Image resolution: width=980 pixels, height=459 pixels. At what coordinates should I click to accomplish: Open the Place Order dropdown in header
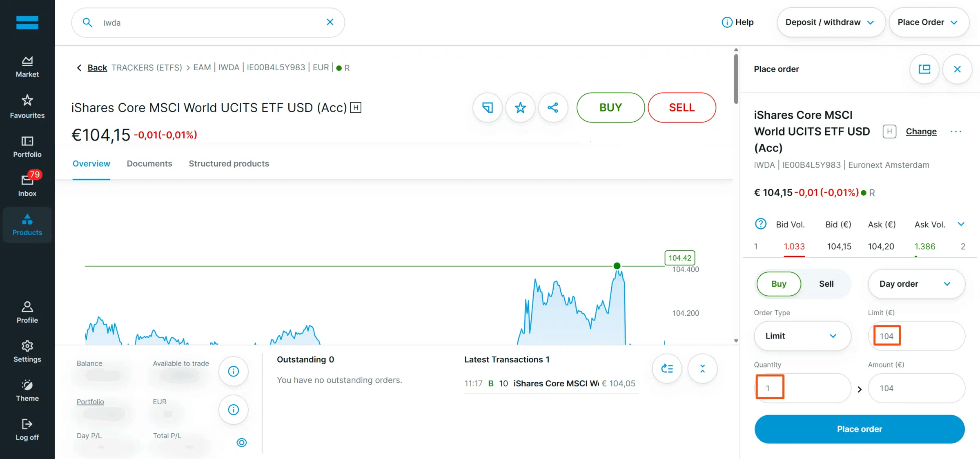[x=929, y=22]
